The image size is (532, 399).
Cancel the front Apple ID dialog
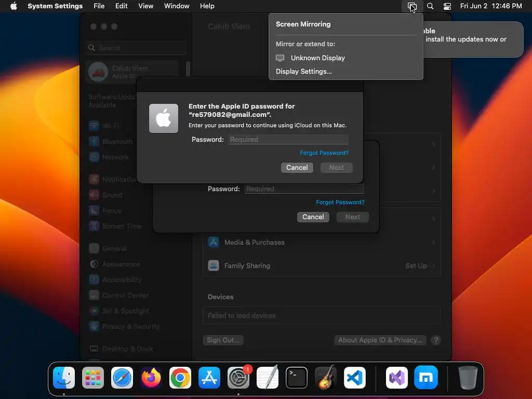297,168
